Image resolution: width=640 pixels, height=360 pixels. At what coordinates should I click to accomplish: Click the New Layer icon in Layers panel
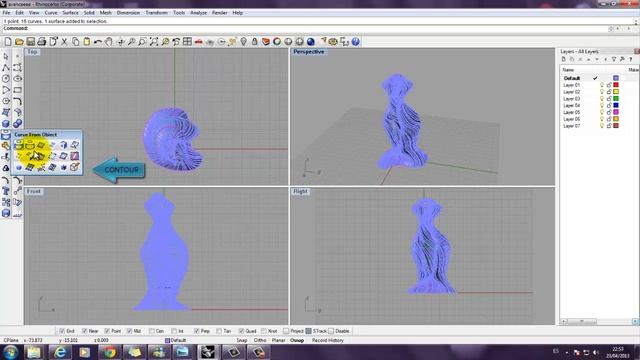tap(564, 60)
